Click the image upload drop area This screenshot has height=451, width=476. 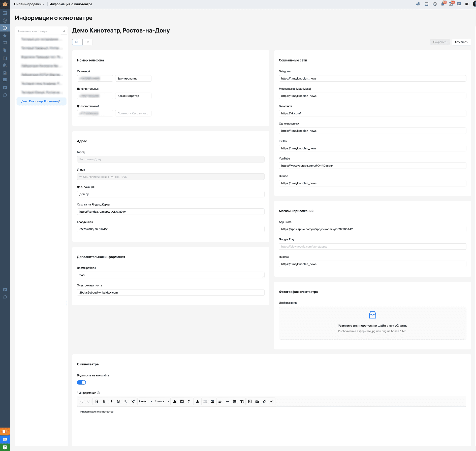372,323
